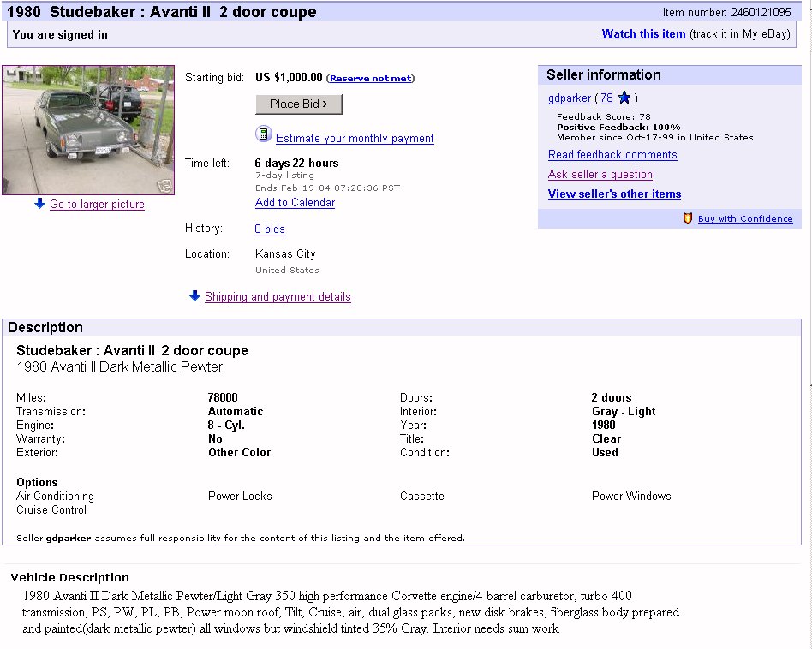Open Estimate your monthly payment link
This screenshot has height=649, width=812.
pos(355,139)
